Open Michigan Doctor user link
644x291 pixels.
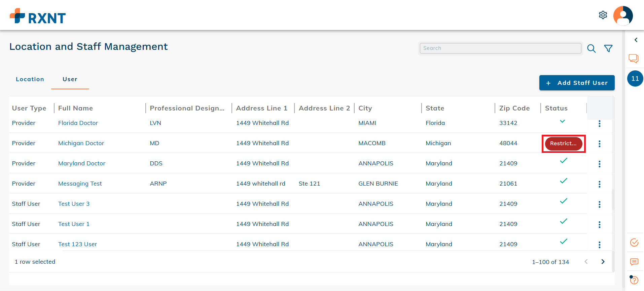[81, 143]
